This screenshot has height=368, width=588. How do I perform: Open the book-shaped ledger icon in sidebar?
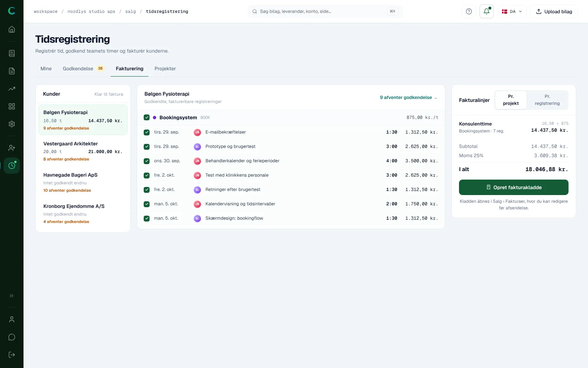(12, 53)
